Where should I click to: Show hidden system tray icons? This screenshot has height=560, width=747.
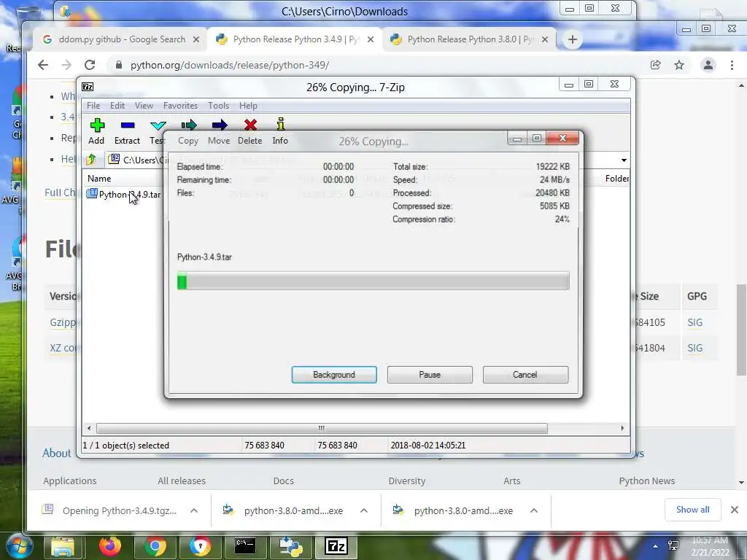[656, 546]
